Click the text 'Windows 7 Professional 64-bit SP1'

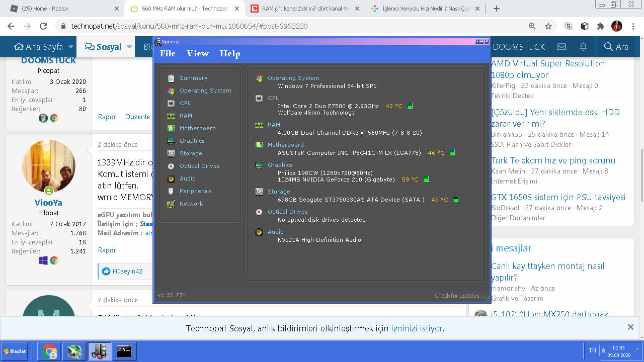327,86
